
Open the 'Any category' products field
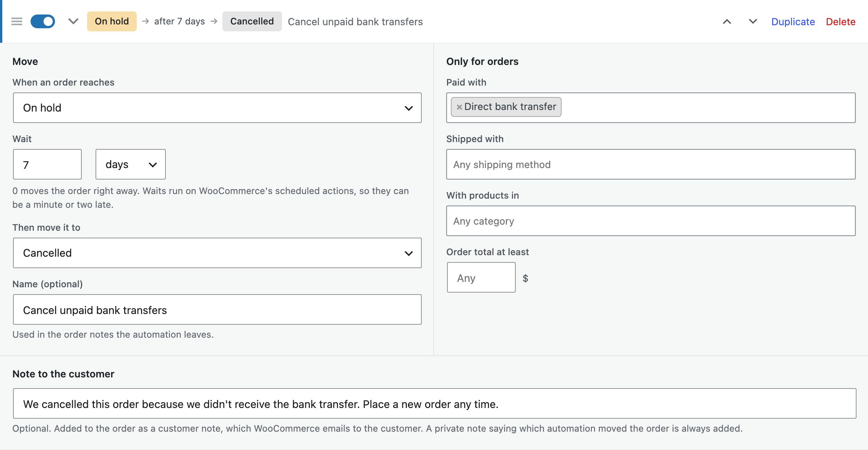tap(651, 221)
